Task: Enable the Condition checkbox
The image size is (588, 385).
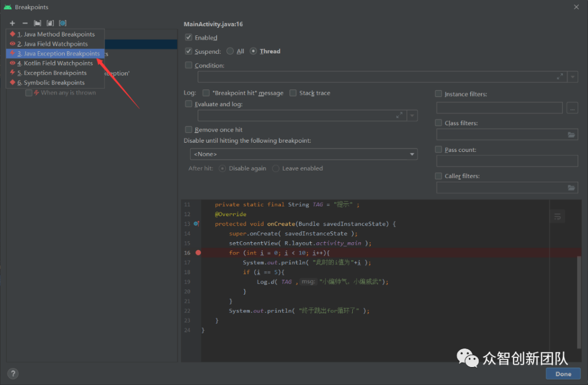Action: pyautogui.click(x=188, y=65)
